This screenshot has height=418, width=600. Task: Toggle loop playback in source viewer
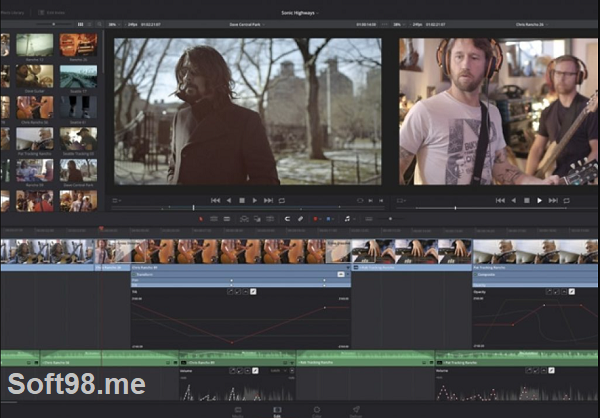pos(282,200)
